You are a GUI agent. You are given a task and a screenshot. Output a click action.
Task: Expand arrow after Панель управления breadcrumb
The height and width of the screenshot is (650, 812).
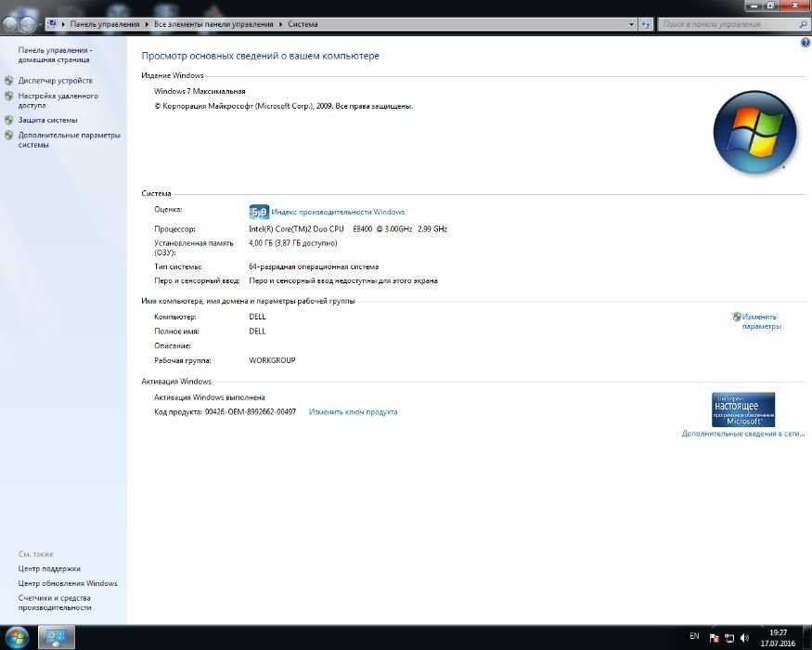pos(147,24)
